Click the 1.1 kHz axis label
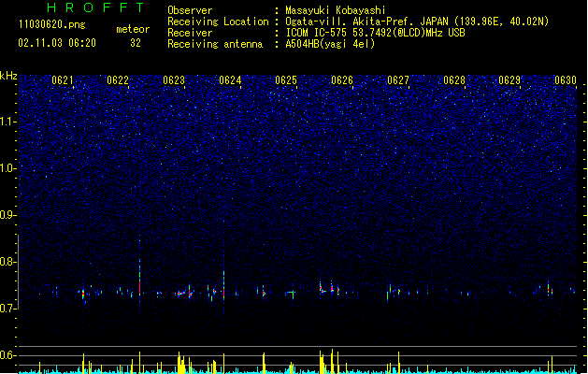The height and width of the screenshot is (374, 588). [8, 122]
